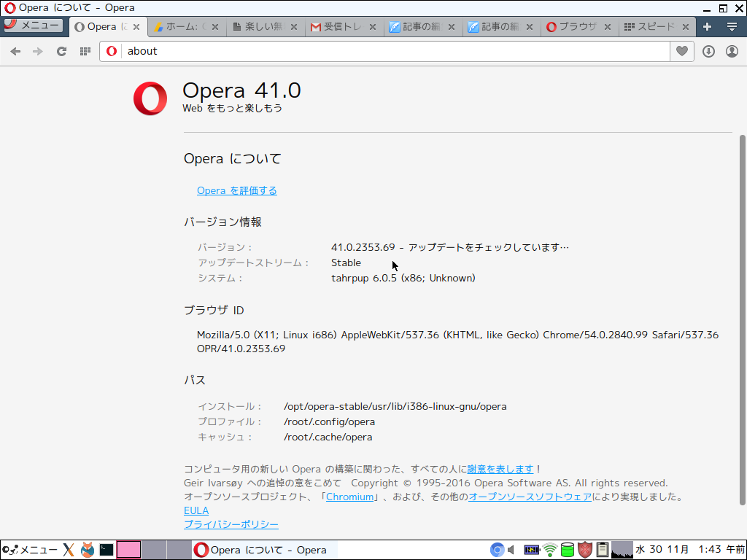Open a new tab with plus button

(x=707, y=27)
